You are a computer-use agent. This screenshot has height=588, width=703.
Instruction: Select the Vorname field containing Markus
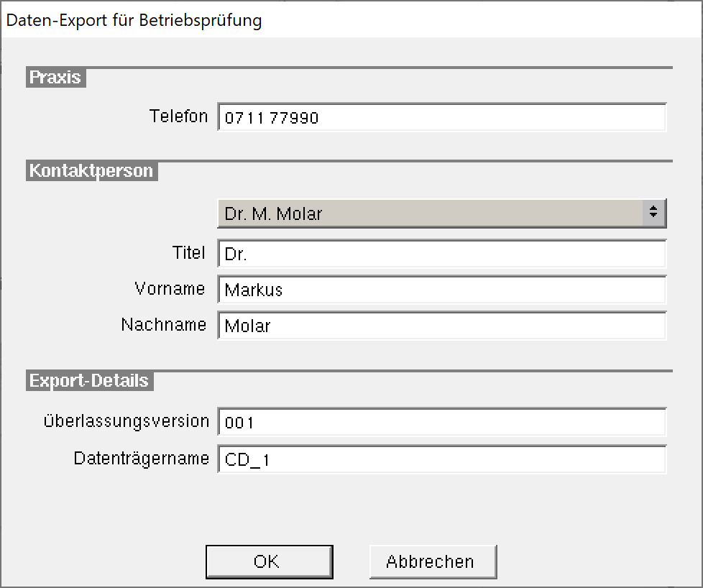pyautogui.click(x=441, y=290)
